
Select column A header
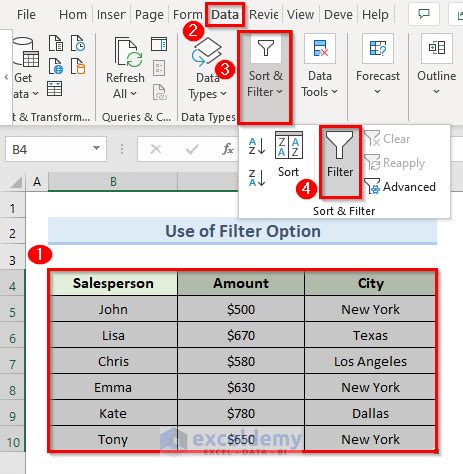pyautogui.click(x=37, y=182)
